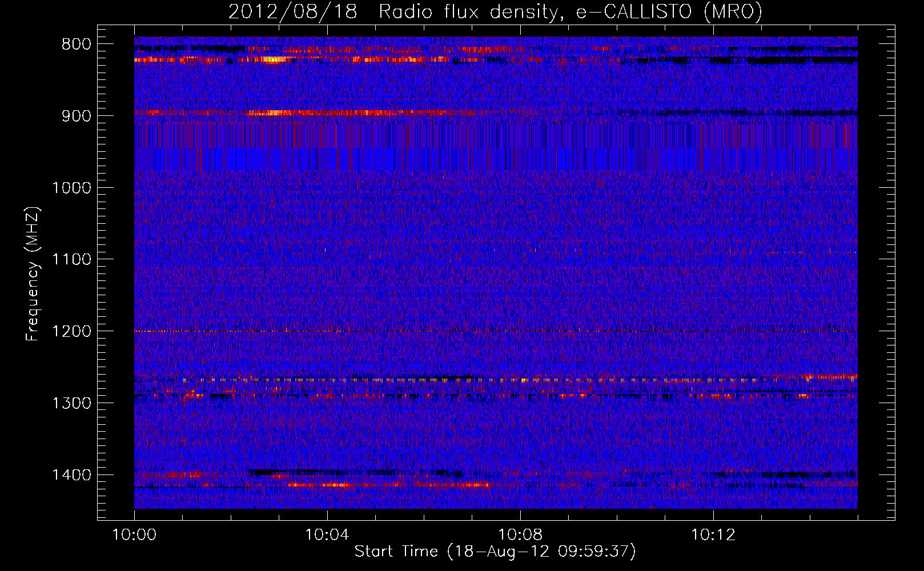Click the 1300 frequency tick label
The image size is (924, 571).
pyautogui.click(x=71, y=404)
